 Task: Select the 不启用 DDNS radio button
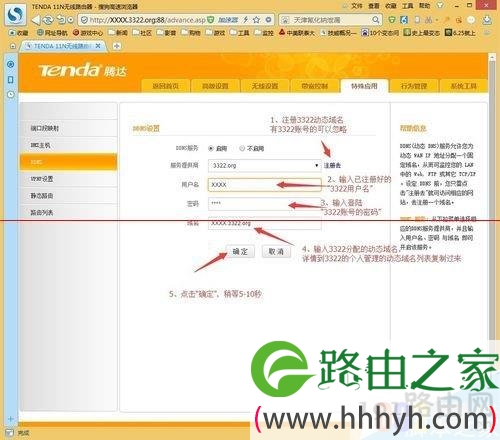point(242,148)
